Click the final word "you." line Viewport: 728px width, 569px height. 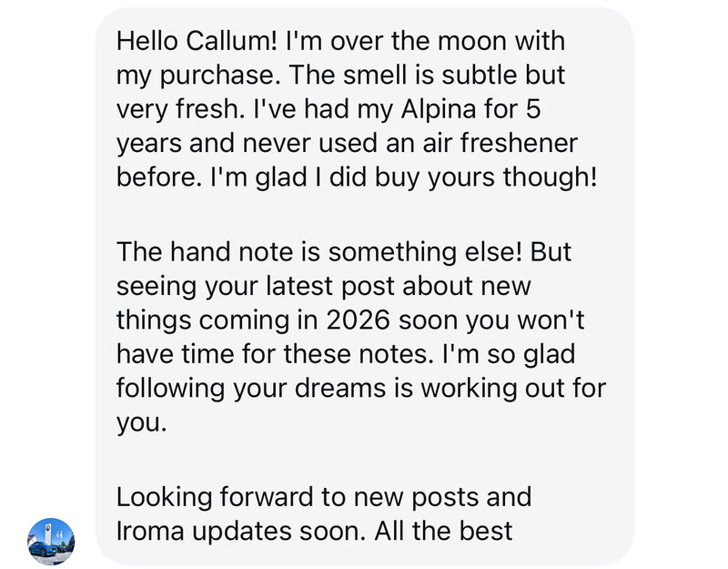click(142, 423)
